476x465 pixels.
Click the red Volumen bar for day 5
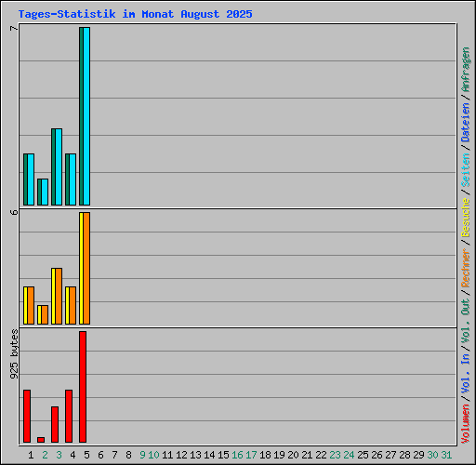(83, 387)
